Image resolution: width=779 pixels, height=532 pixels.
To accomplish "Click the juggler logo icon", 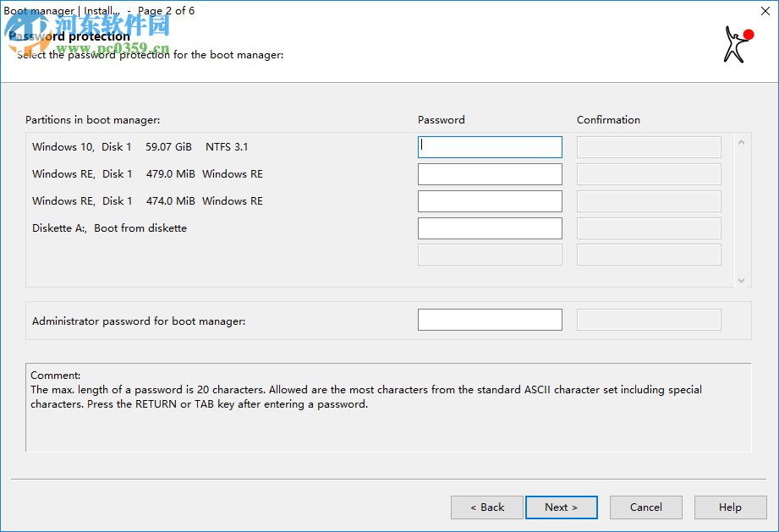I will (x=737, y=44).
